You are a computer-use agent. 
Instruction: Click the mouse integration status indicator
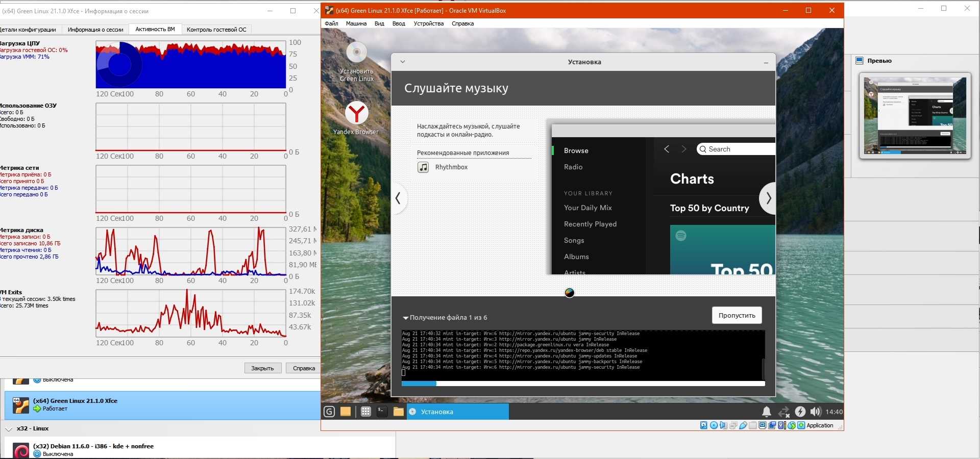(x=792, y=425)
